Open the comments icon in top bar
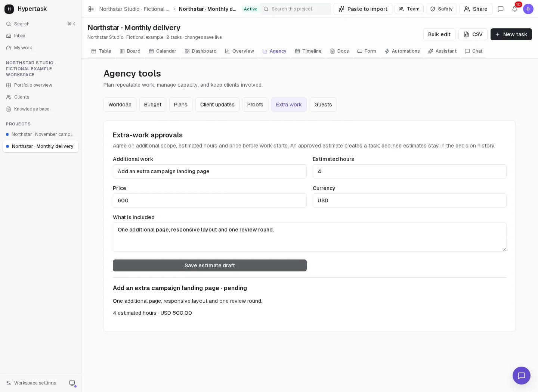 [x=501, y=9]
